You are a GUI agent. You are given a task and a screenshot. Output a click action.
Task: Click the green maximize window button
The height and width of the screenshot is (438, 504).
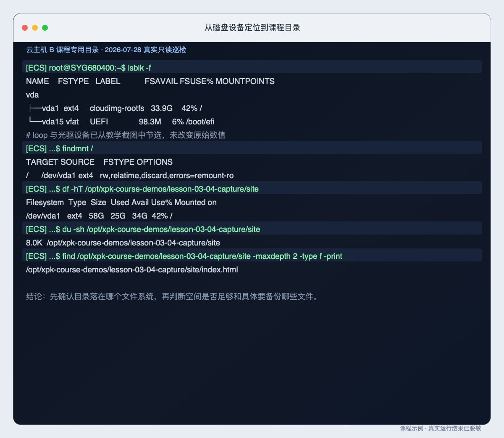tap(45, 28)
